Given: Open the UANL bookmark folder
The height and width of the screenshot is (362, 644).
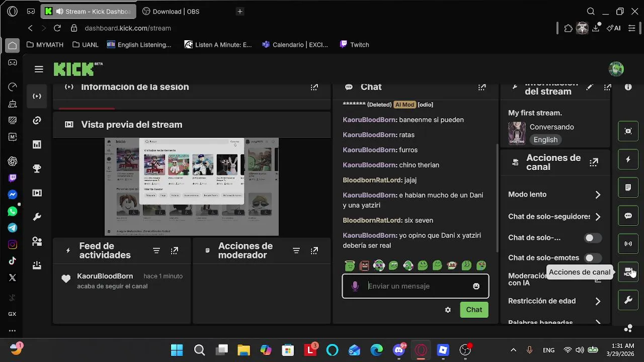Looking at the screenshot, I should 86,45.
